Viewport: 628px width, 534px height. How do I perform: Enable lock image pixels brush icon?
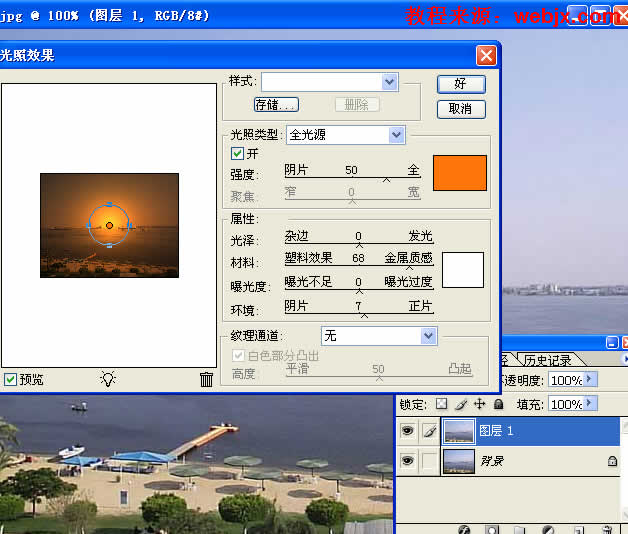[461, 404]
